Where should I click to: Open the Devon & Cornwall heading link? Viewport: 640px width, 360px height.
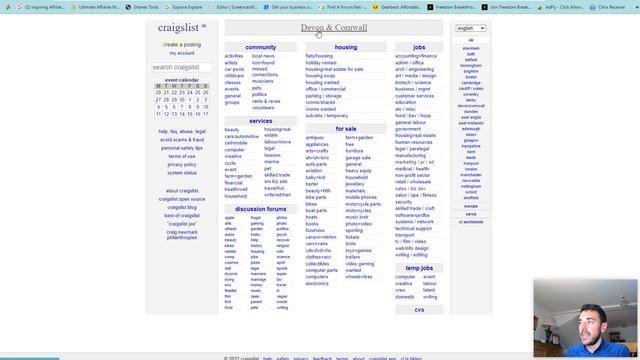[334, 27]
